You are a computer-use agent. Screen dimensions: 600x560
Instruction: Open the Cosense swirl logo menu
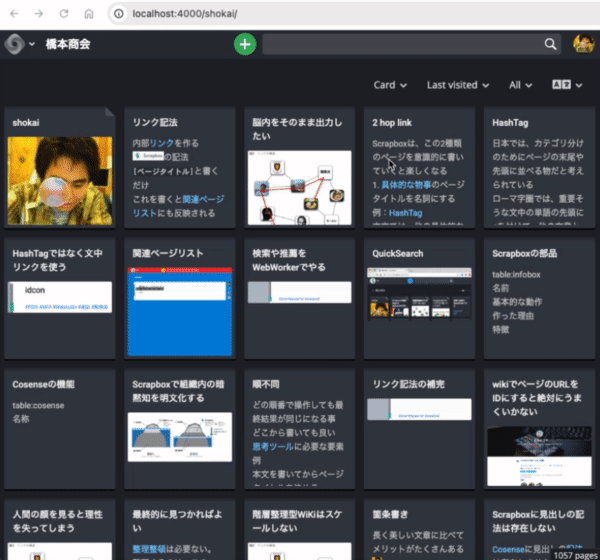(x=15, y=44)
